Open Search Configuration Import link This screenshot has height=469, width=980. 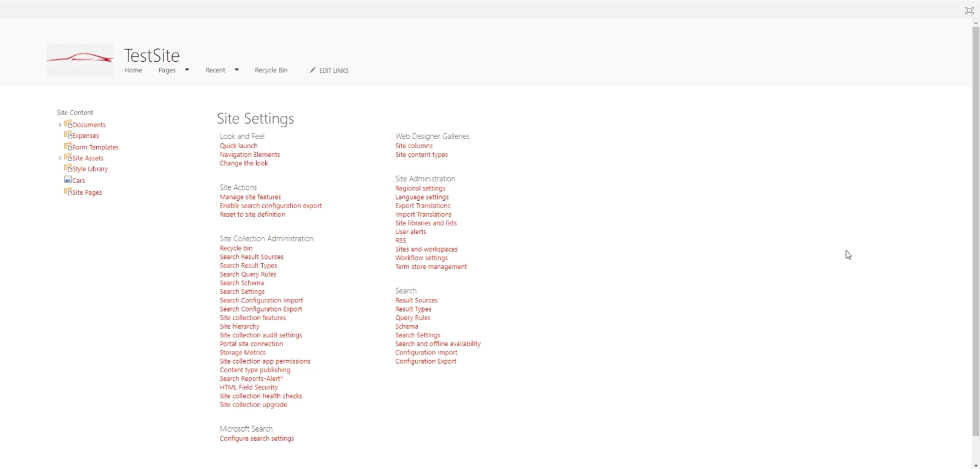tap(261, 300)
